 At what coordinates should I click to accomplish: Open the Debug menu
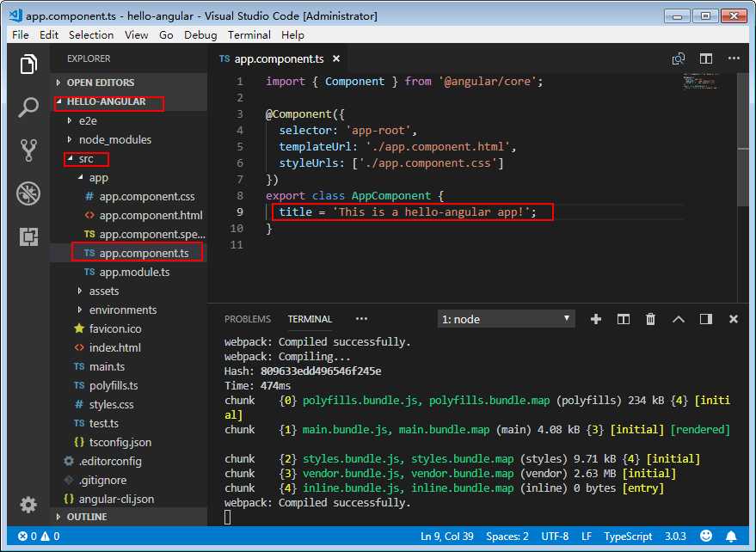[200, 35]
